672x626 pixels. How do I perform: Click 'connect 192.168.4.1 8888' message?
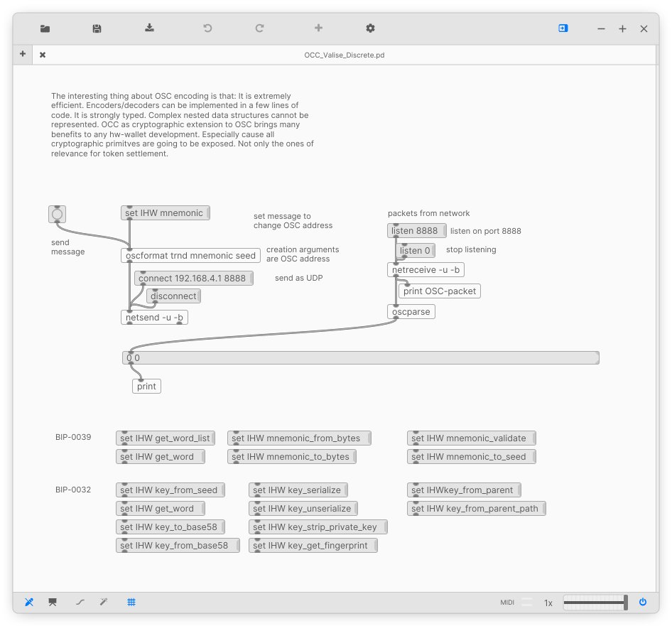coord(194,278)
